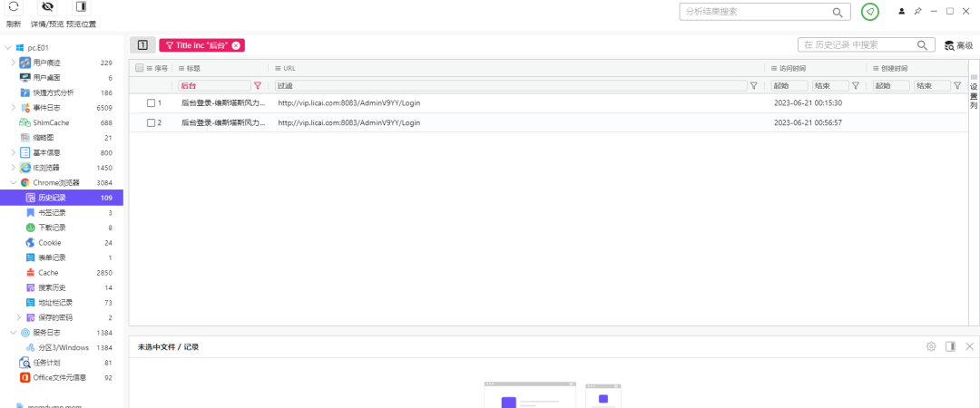Click the URL column 过滤 input
This screenshot has height=408, width=980.
click(x=511, y=85)
